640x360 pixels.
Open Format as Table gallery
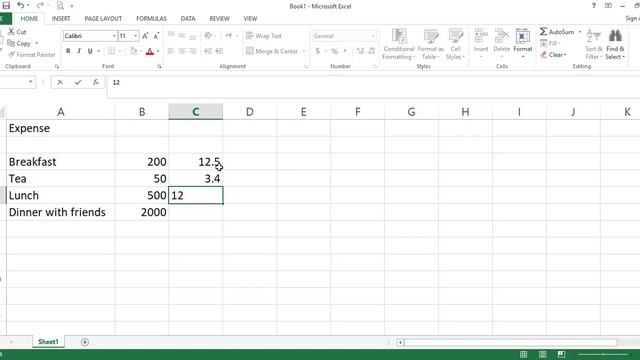(x=431, y=44)
